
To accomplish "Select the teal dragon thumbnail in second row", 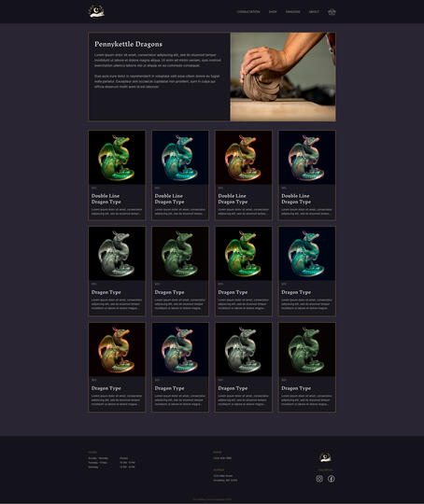I will click(x=307, y=254).
